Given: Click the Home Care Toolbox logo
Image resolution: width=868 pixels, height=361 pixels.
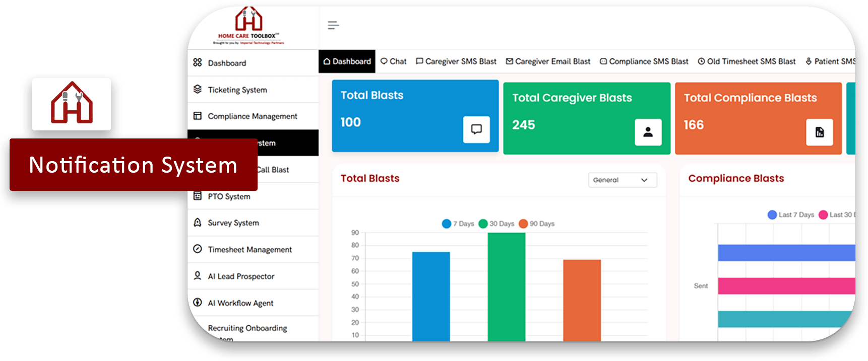Looking at the screenshot, I should point(249,25).
